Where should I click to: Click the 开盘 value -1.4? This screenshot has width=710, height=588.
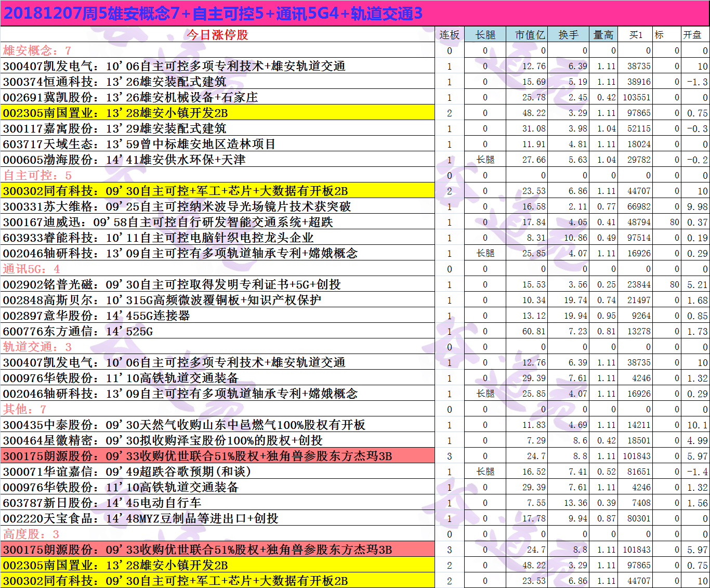coord(698,472)
